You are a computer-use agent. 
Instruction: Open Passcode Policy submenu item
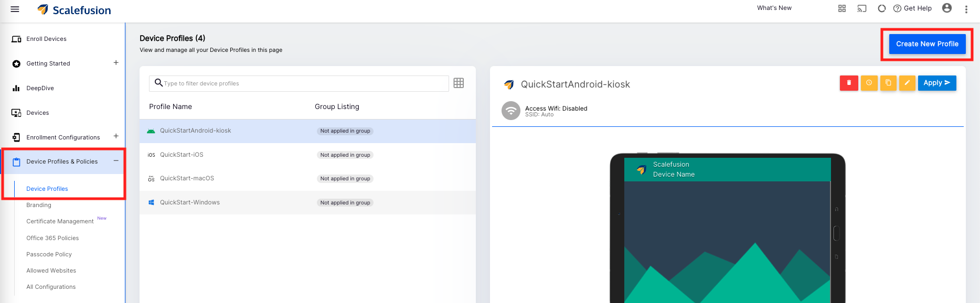49,254
